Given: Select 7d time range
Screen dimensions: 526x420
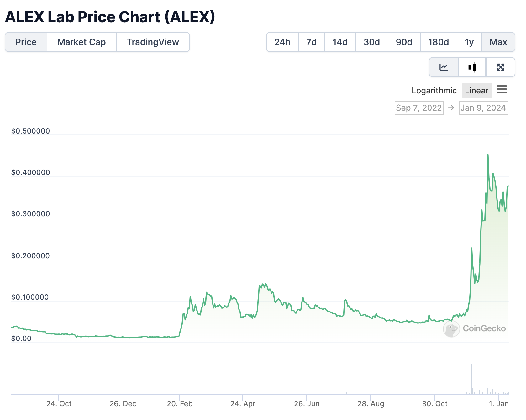Looking at the screenshot, I should [x=311, y=42].
